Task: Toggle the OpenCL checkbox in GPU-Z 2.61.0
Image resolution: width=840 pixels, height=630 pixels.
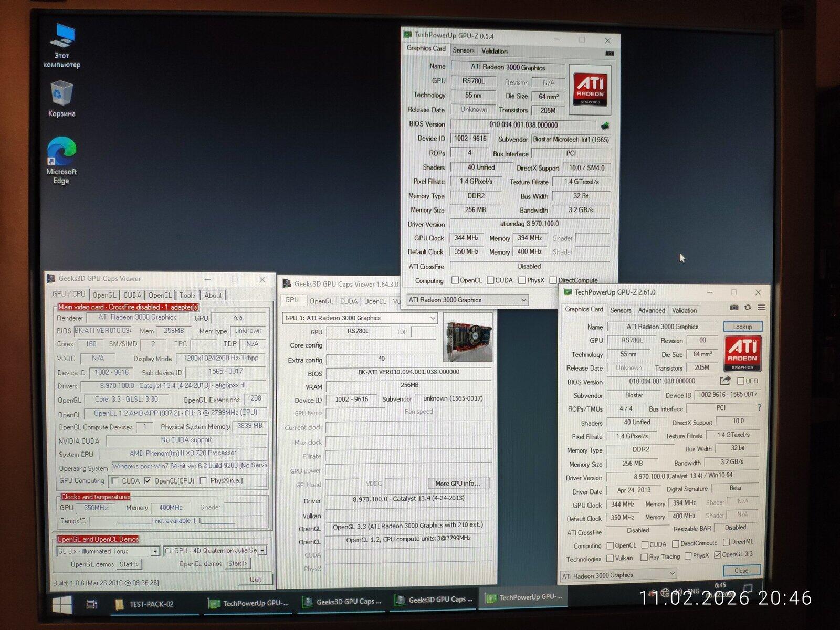Action: coord(610,545)
